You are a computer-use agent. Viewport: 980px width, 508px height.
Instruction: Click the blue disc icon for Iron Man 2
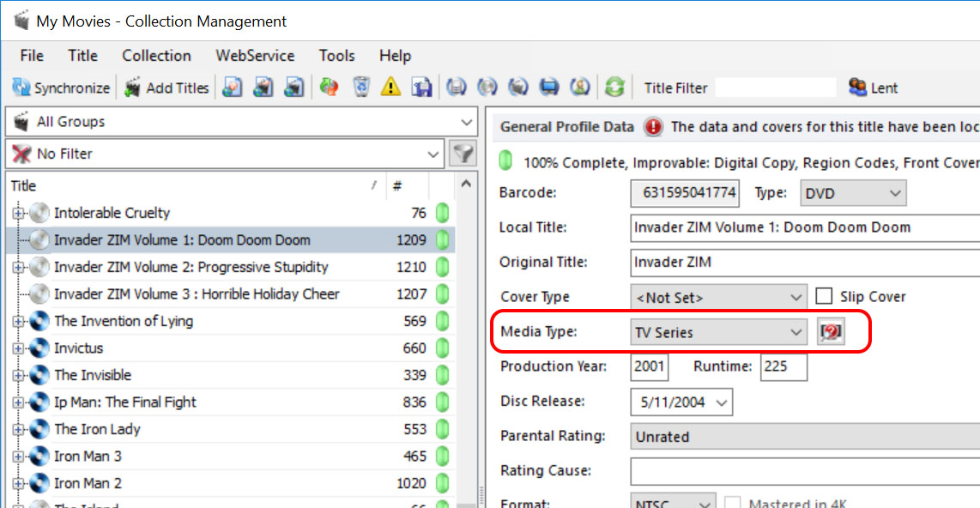[x=39, y=483]
